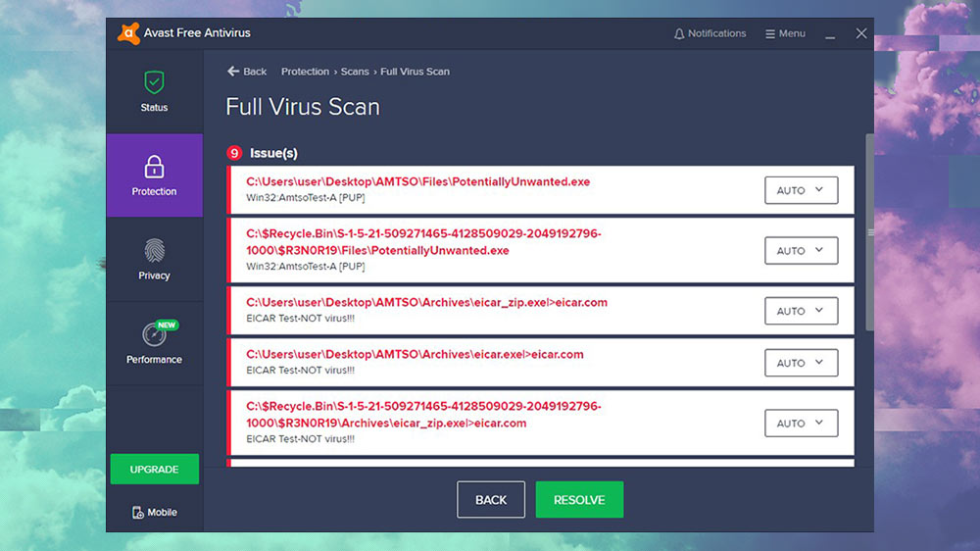
Task: Select the Protection padlock section
Action: [155, 175]
